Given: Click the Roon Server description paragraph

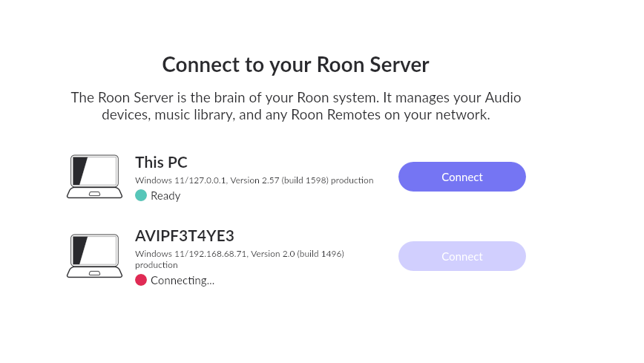Looking at the screenshot, I should [x=296, y=106].
